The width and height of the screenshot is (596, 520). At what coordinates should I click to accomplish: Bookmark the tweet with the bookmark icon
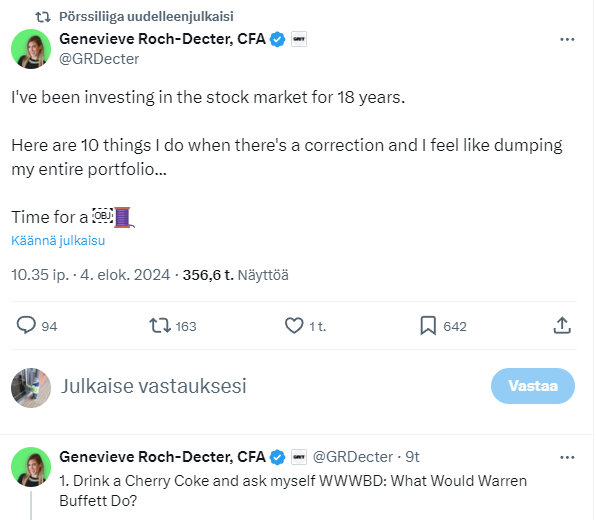pos(428,326)
